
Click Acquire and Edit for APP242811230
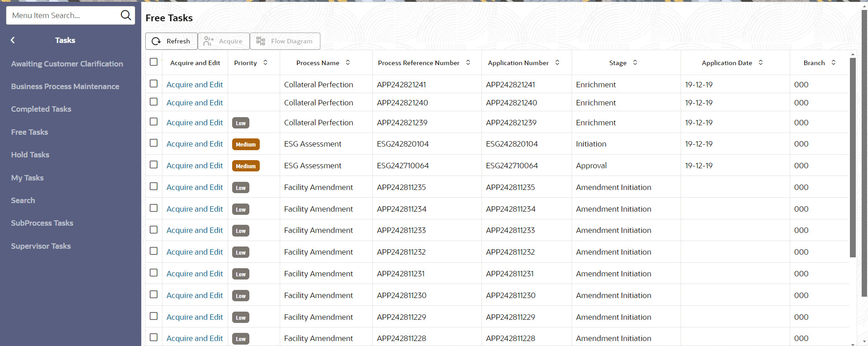coord(195,295)
